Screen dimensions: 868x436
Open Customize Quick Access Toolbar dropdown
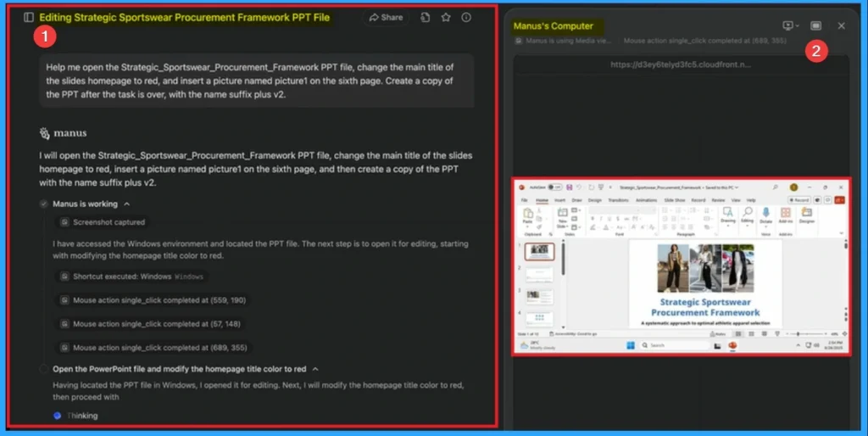[x=610, y=187]
